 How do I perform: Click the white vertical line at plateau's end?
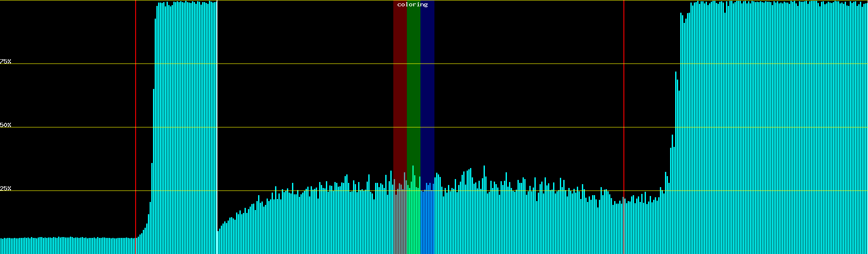click(x=217, y=127)
